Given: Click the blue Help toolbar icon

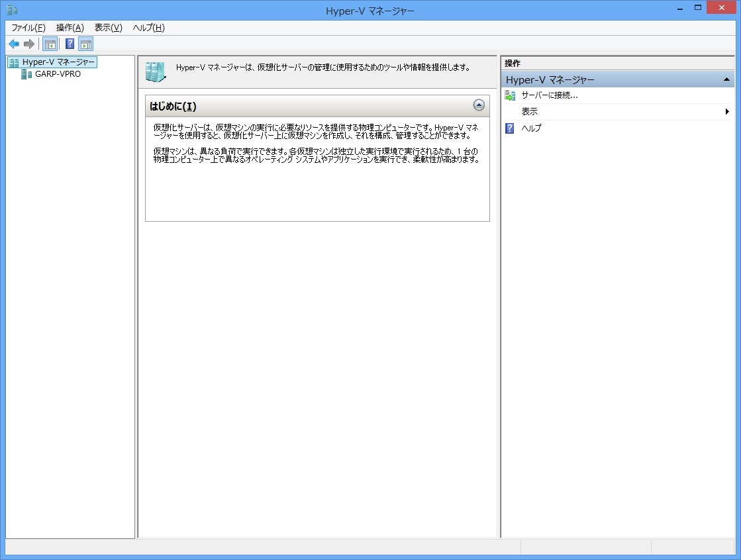Looking at the screenshot, I should tap(70, 44).
